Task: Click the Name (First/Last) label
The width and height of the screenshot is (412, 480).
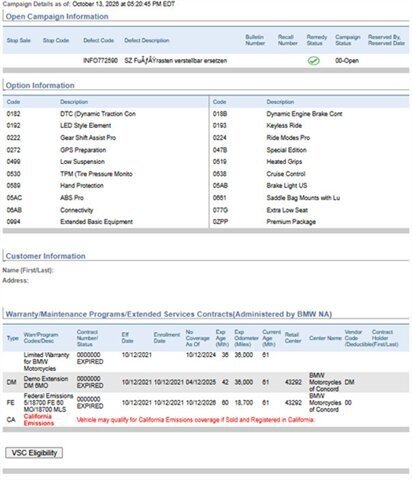Action: pos(28,270)
